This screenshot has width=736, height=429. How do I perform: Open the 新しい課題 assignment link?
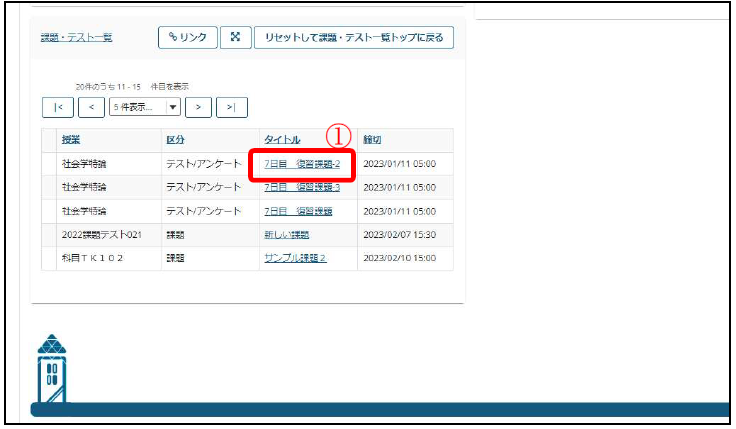286,235
